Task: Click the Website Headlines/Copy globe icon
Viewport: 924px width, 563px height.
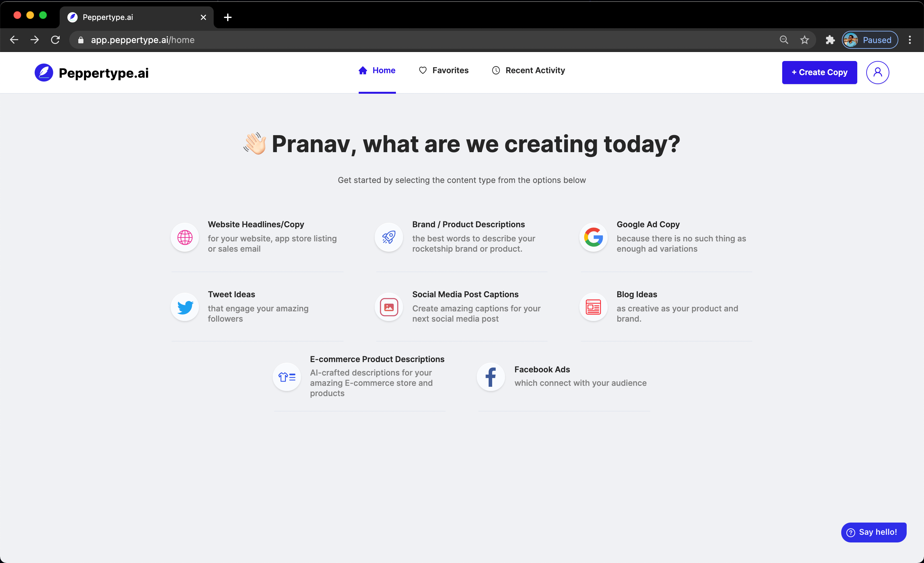Action: 184,237
